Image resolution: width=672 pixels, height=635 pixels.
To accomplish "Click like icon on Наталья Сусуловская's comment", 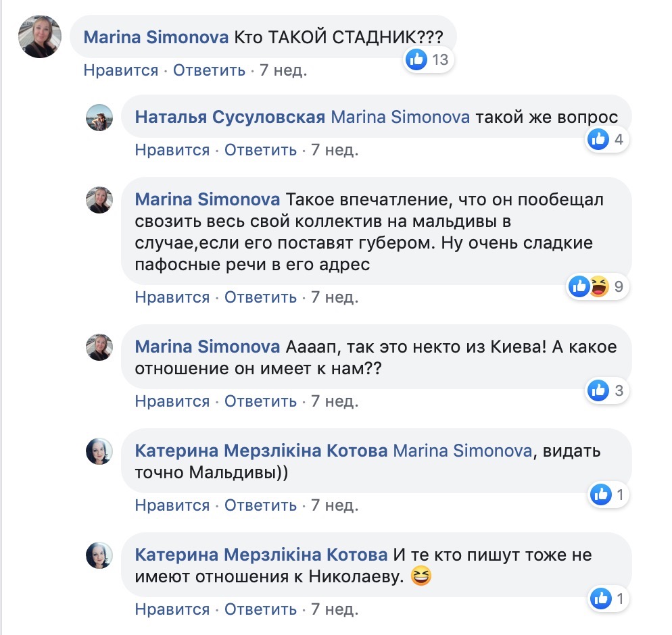I will [598, 140].
